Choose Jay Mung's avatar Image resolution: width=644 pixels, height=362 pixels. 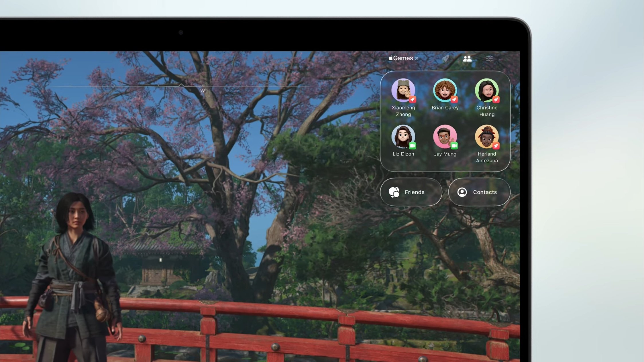coord(445,136)
